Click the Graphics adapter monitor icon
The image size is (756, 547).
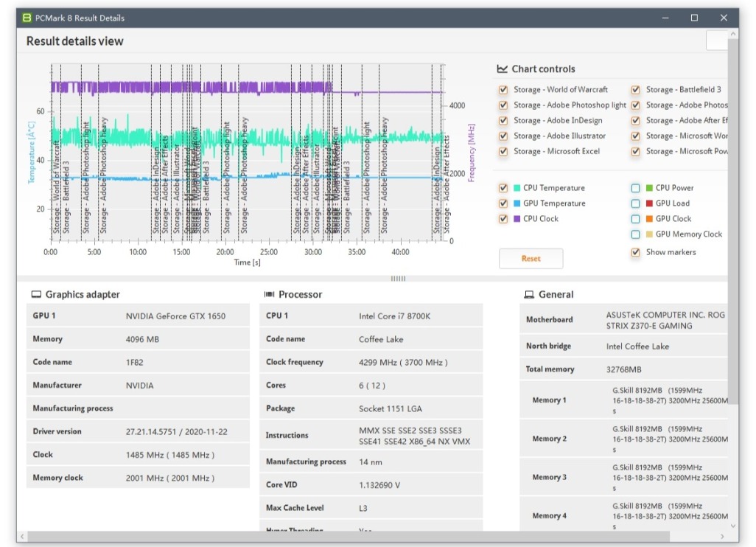tap(36, 294)
